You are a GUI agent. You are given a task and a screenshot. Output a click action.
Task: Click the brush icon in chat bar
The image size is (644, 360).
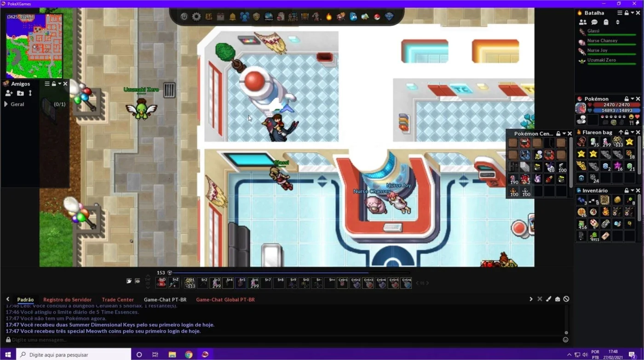(x=548, y=299)
